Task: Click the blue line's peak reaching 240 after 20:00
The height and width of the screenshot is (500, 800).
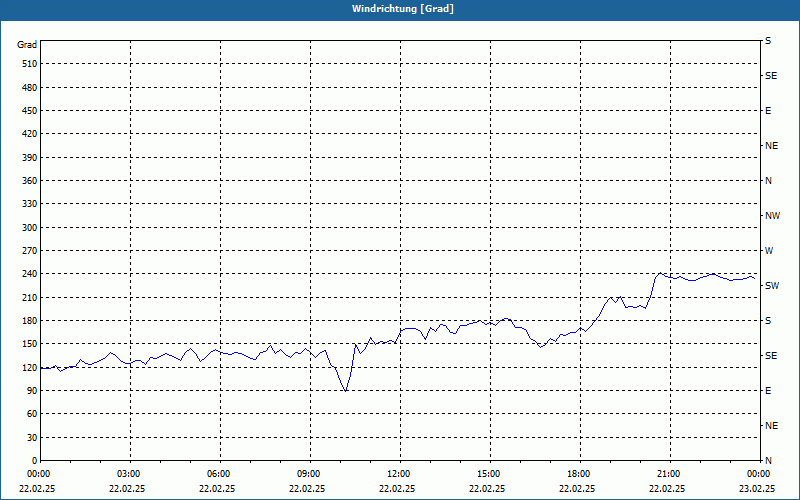Action: 660,273
